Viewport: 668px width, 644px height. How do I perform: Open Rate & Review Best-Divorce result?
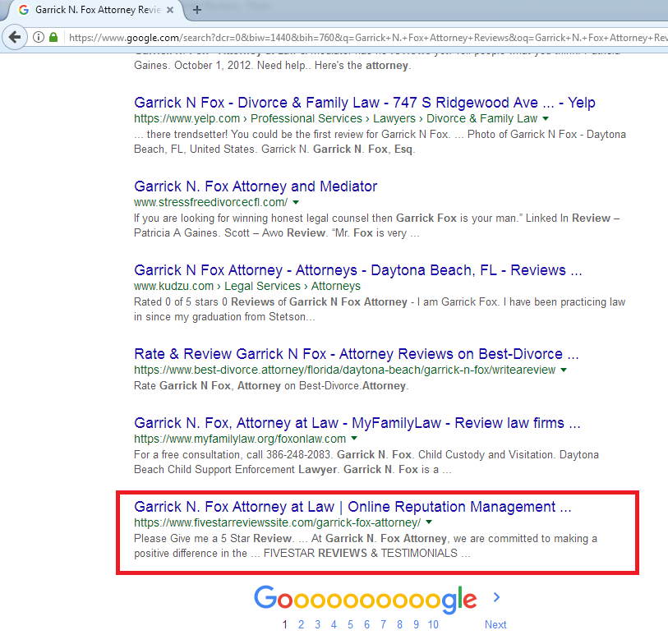click(x=356, y=354)
